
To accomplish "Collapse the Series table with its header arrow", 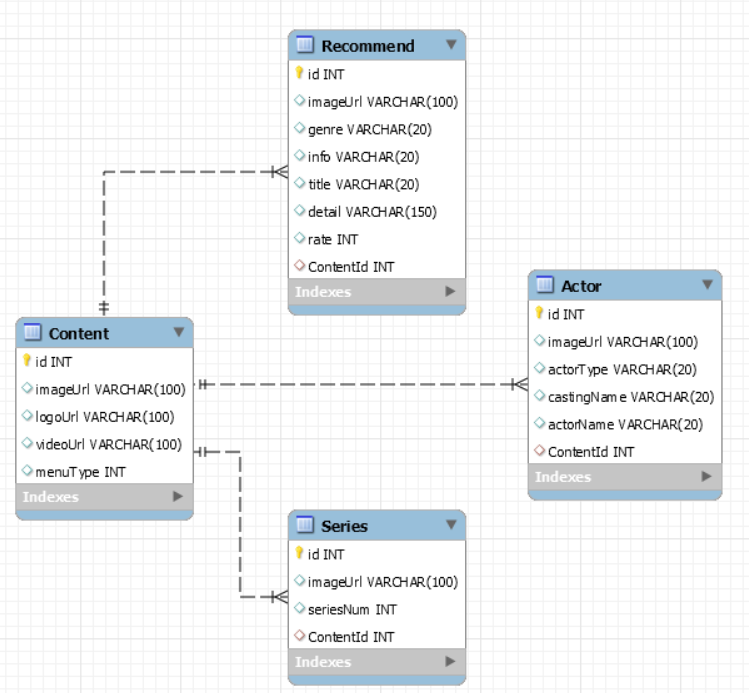I will coord(451,525).
